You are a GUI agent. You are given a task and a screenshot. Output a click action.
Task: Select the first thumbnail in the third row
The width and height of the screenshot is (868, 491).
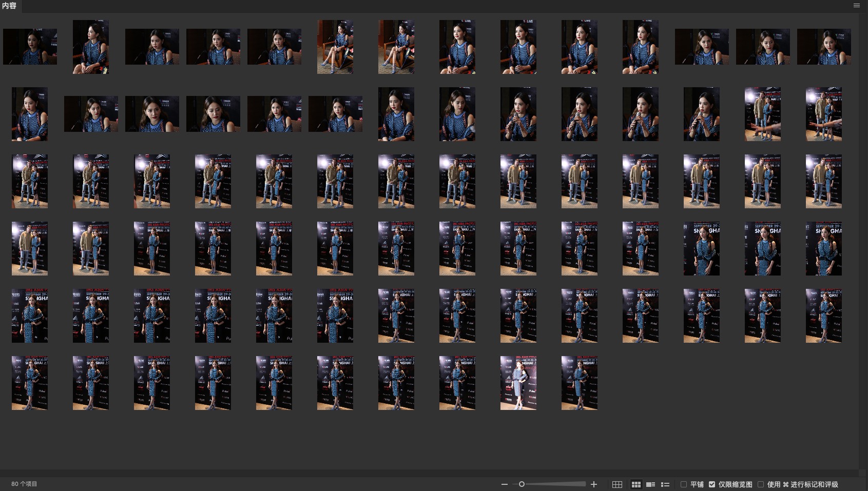[x=30, y=181]
